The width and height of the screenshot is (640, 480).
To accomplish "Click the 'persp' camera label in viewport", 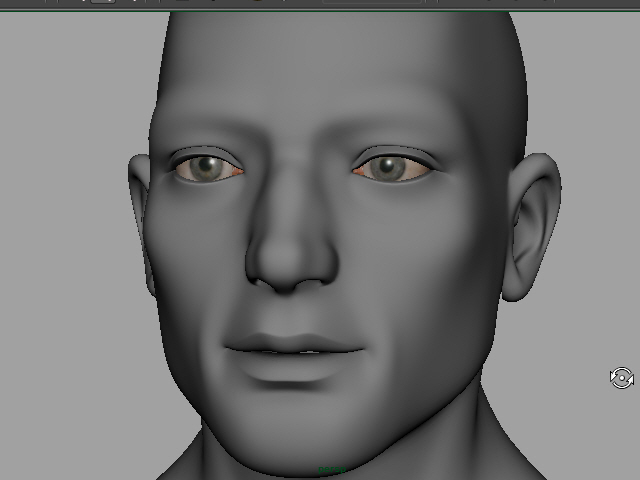I will pos(332,469).
